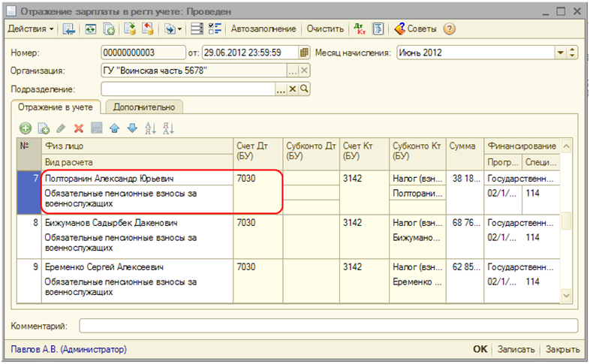
Task: Sort table rows ascending
Action: coord(150,128)
